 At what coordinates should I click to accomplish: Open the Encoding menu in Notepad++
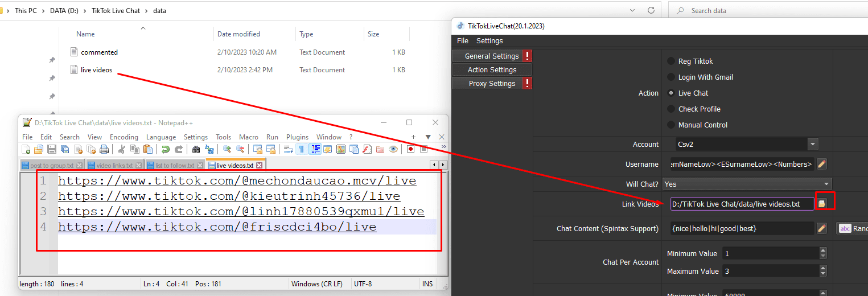(124, 137)
